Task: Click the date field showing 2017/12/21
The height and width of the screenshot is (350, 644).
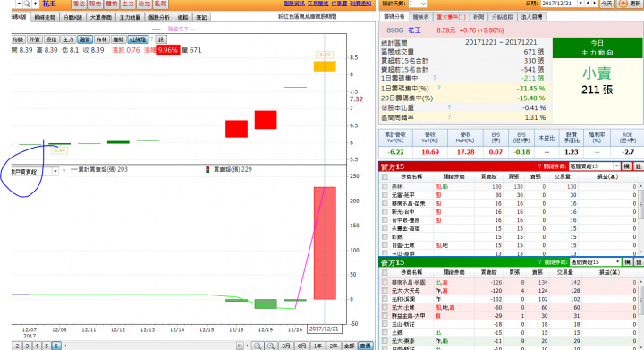Action: coord(558,4)
